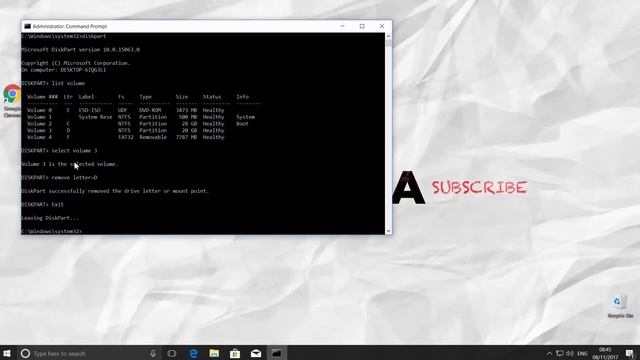Open Task View from the taskbar

point(172,353)
